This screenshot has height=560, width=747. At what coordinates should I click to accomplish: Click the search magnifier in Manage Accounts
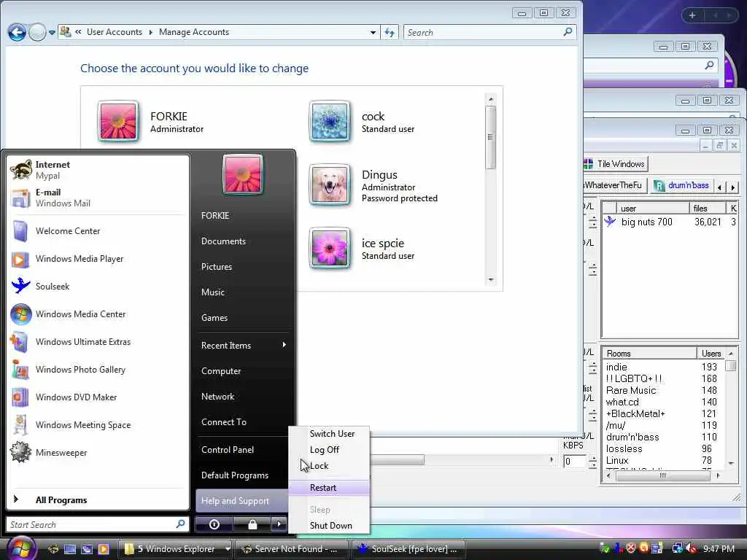point(568,32)
